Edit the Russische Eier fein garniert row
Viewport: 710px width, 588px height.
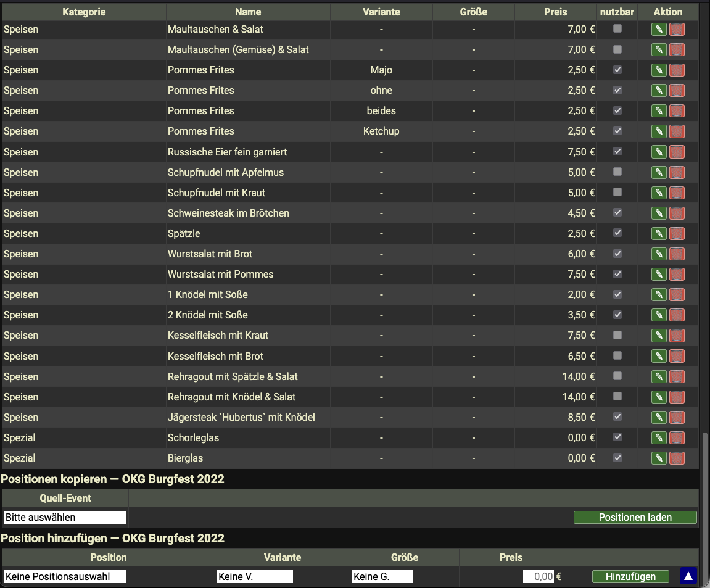tap(659, 152)
